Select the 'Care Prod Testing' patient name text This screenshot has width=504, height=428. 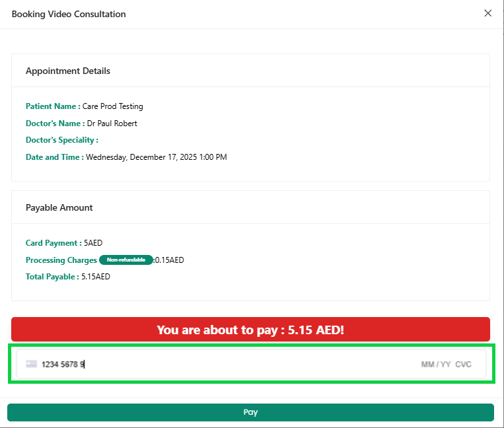pos(112,106)
